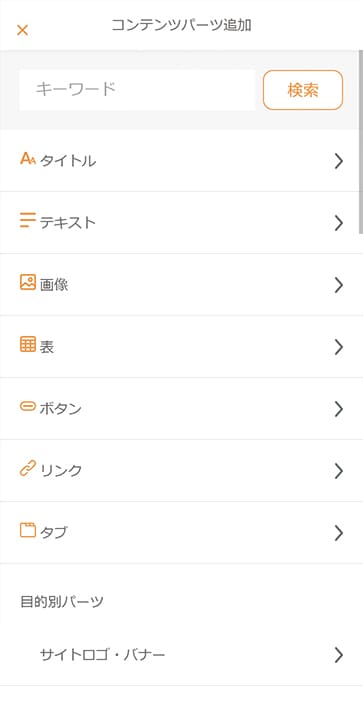
Task: Open the サイトロゴ・バナー chevron
Action: 339,656
